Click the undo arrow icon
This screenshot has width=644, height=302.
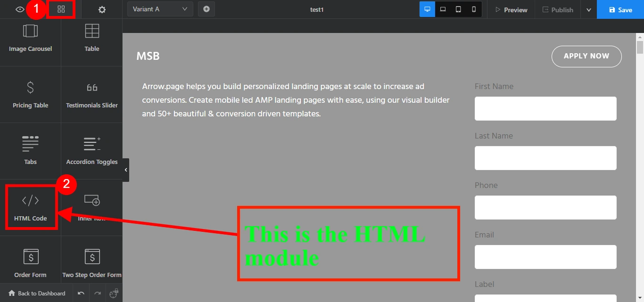pos(81,294)
